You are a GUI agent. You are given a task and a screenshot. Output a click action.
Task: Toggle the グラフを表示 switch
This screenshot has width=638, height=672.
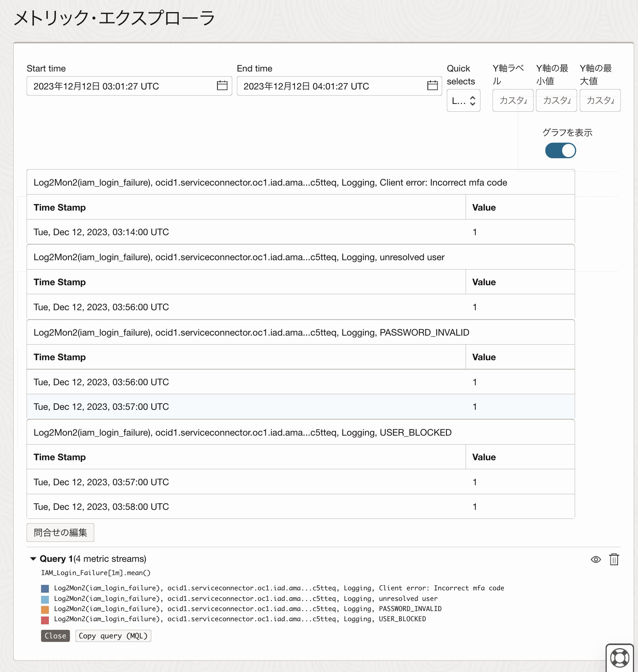tap(560, 150)
